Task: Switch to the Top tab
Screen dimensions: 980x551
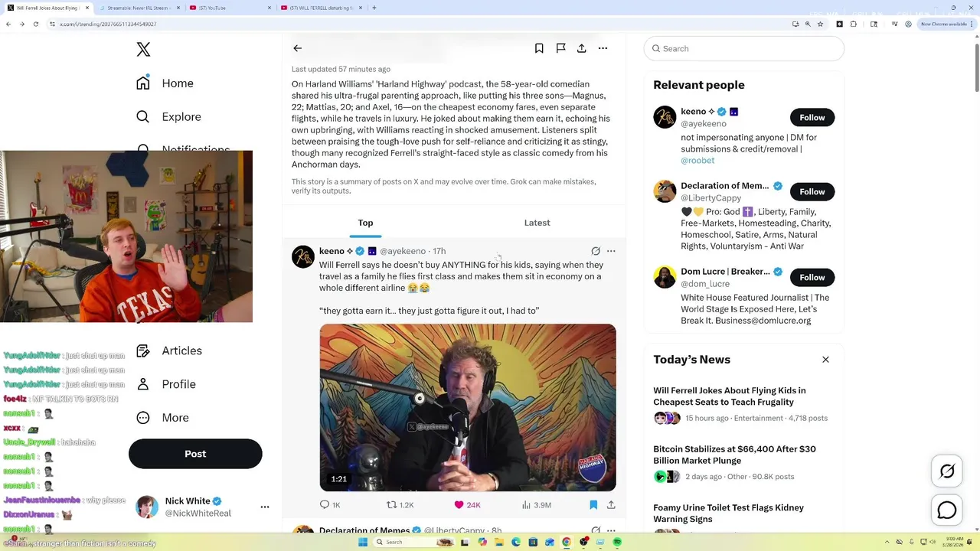Action: (x=366, y=223)
